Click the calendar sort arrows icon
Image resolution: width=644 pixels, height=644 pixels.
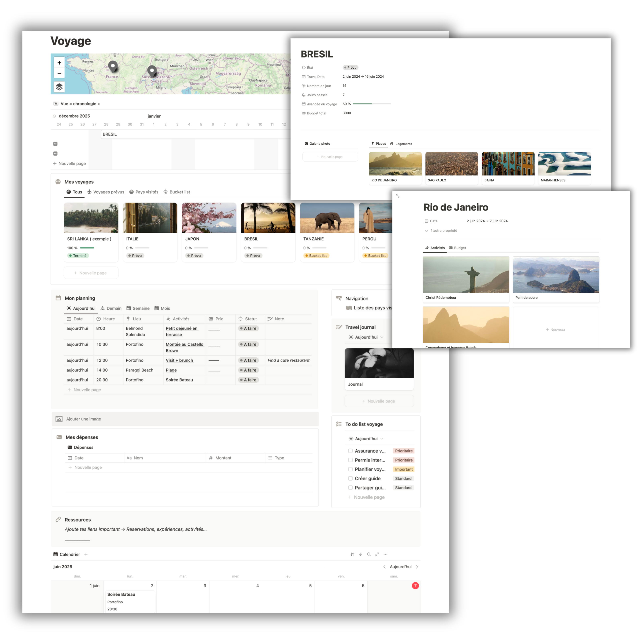click(x=352, y=554)
